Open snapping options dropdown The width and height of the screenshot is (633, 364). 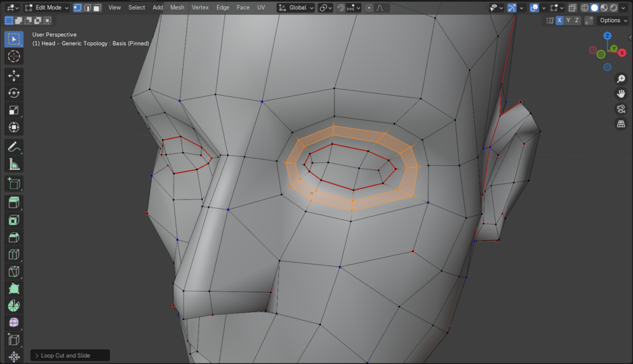(x=354, y=7)
